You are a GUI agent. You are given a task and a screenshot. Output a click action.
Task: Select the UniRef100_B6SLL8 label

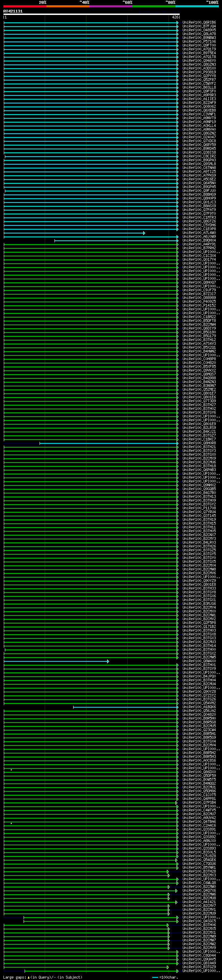(199, 87)
